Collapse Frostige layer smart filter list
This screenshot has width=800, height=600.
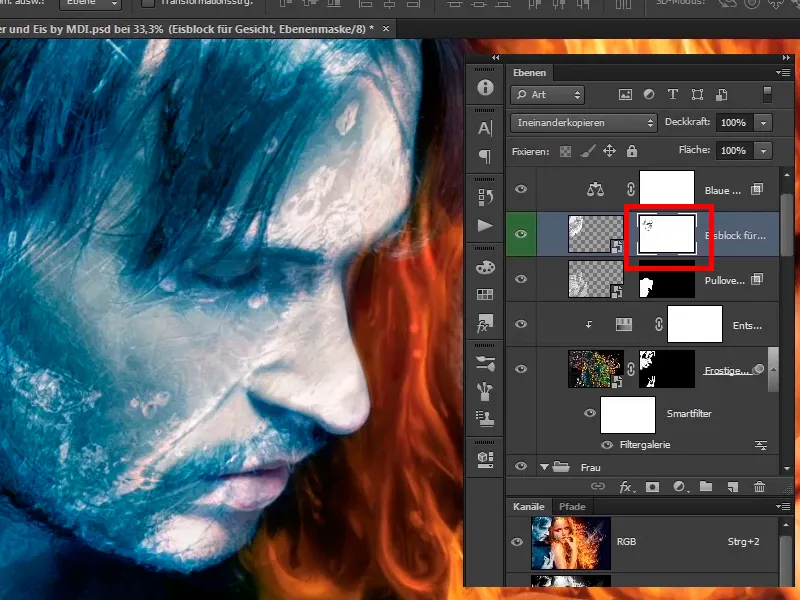(x=773, y=369)
